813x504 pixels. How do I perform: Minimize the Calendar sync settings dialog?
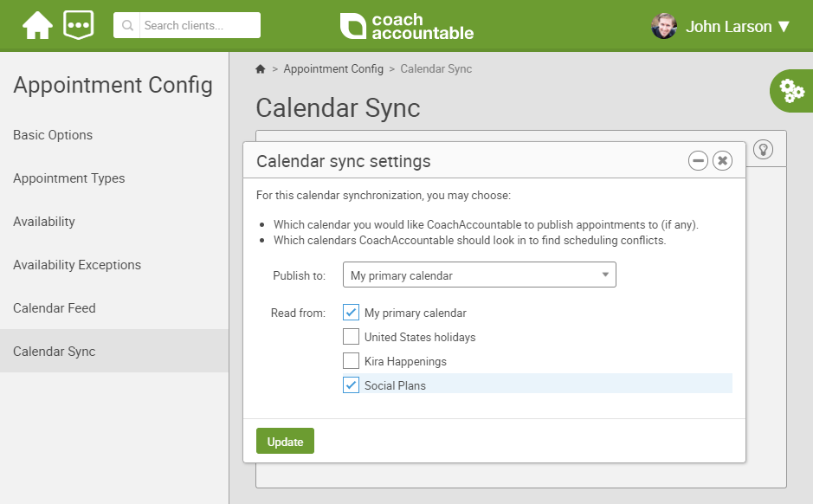tap(698, 161)
